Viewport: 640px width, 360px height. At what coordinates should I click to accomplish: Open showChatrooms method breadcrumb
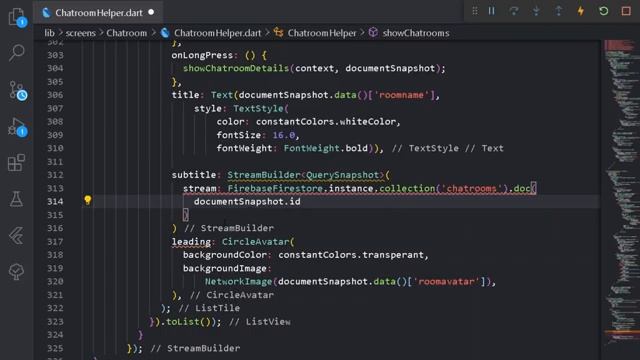click(416, 33)
